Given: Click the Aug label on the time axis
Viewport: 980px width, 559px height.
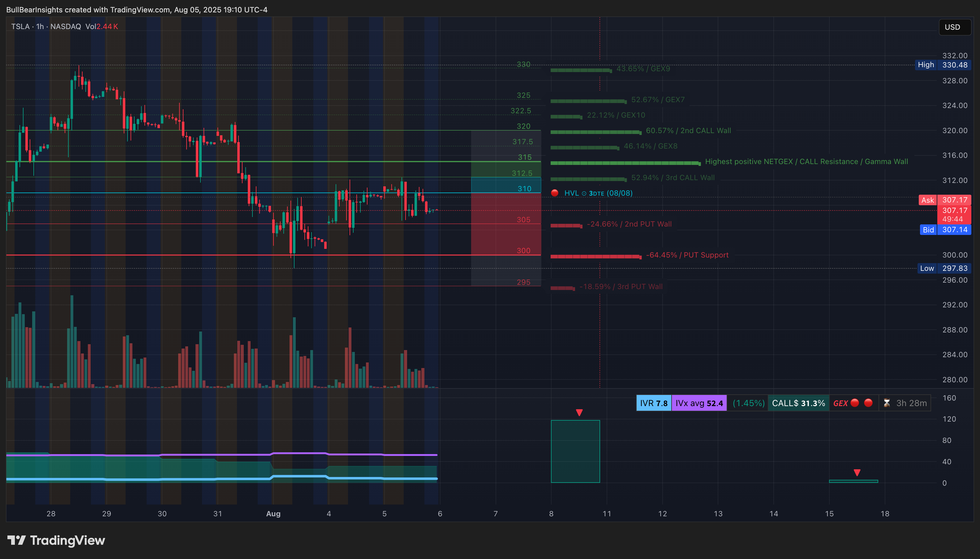Looking at the screenshot, I should click(x=273, y=514).
